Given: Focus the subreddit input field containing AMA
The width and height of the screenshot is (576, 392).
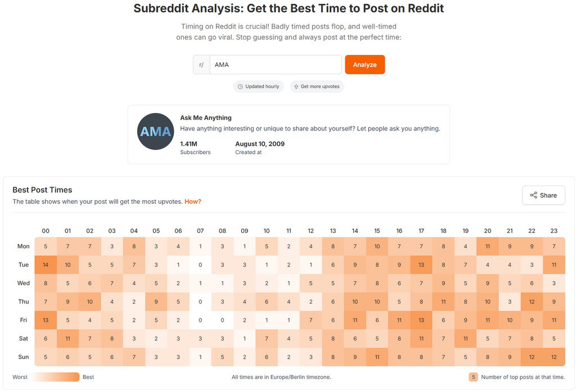Looking at the screenshot, I should click(x=276, y=65).
